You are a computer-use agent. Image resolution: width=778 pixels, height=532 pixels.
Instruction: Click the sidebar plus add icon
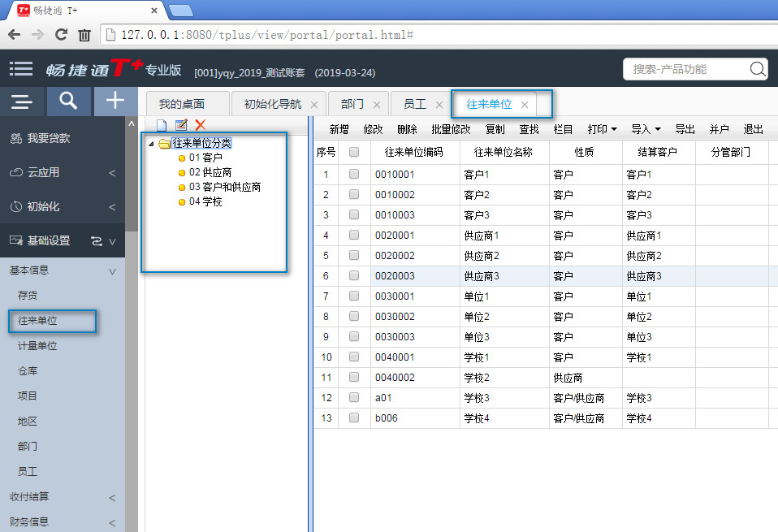point(115,101)
